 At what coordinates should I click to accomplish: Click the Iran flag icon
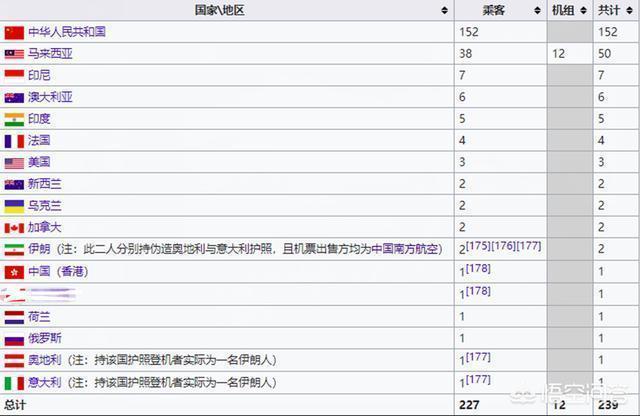point(14,249)
